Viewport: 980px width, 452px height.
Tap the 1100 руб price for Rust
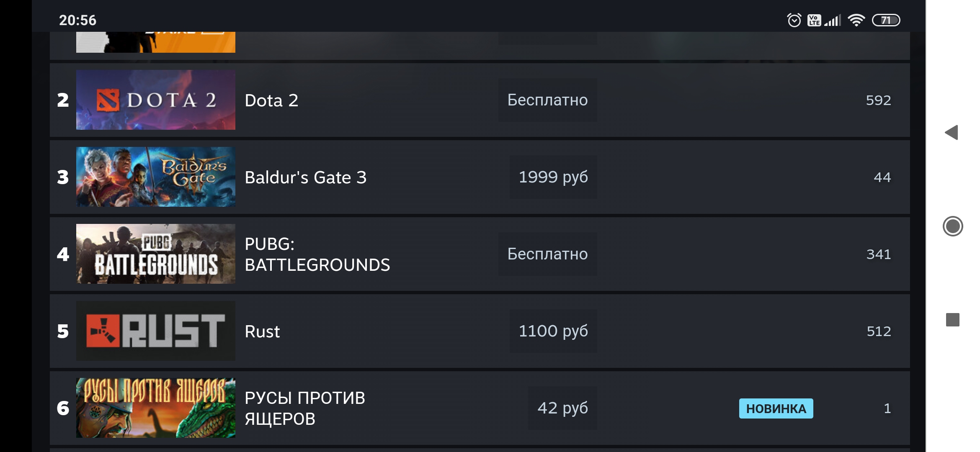coord(553,331)
